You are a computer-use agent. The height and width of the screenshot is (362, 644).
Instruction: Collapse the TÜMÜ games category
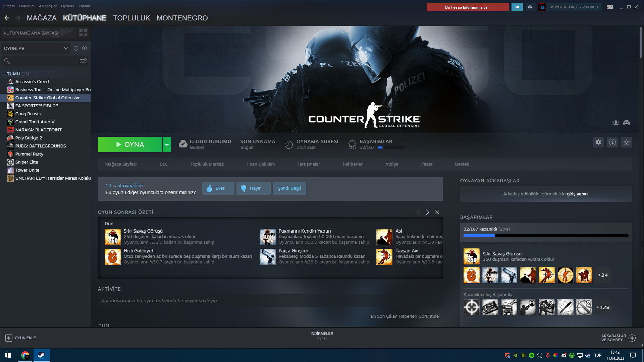[4, 74]
